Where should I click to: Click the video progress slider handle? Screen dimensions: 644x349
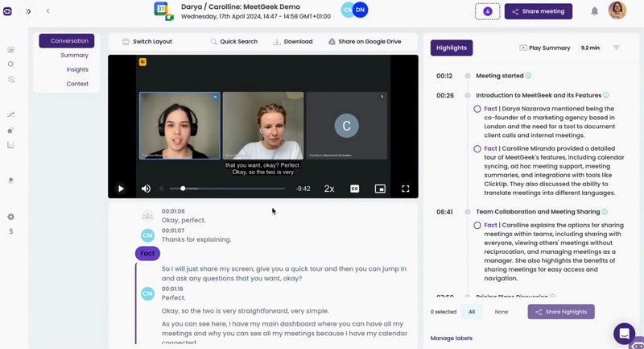(x=183, y=189)
